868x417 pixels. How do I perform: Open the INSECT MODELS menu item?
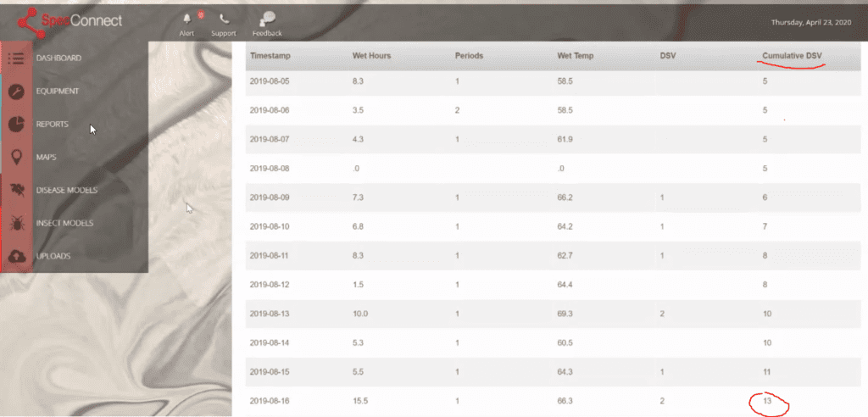pos(64,223)
